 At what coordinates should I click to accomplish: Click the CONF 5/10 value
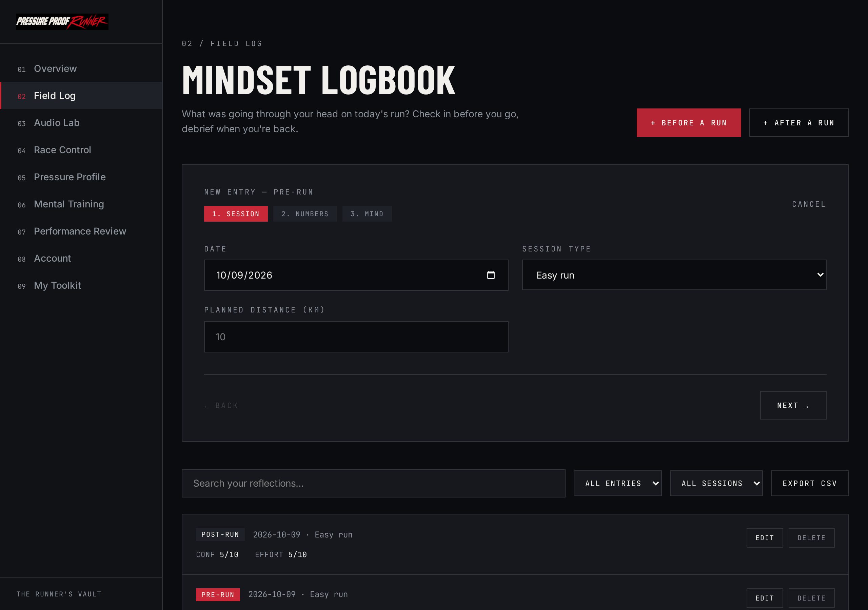217,554
